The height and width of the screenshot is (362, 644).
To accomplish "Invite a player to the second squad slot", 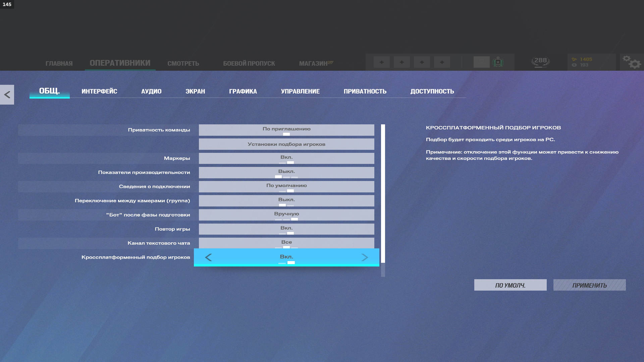I will pos(402,62).
